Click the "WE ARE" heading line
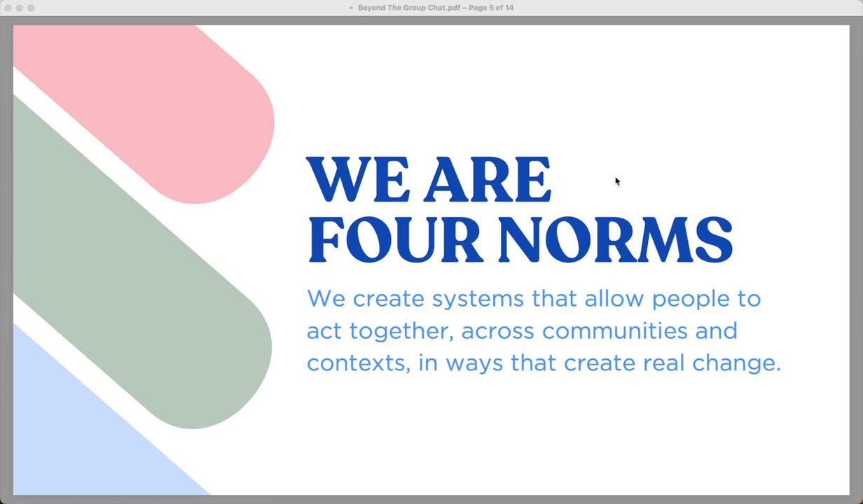The image size is (863, 504). coord(429,180)
